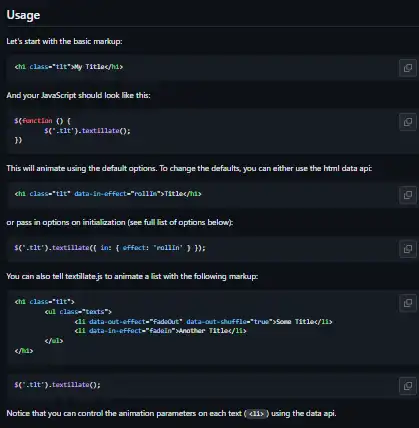Image resolution: width=419 pixels, height=428 pixels.
Task: Click the Usage heading
Action: 23,15
